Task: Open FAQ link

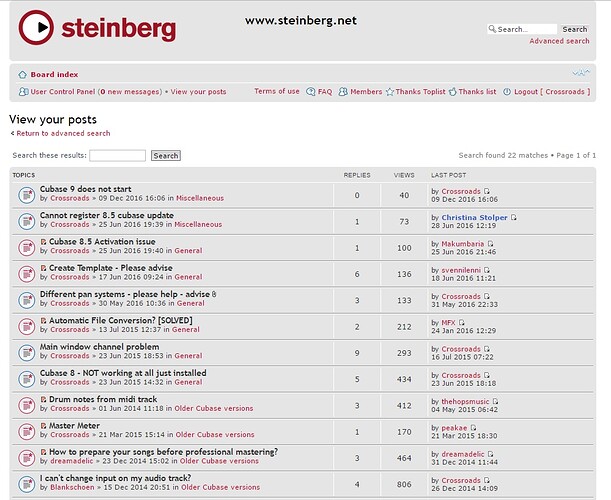Action: pyautogui.click(x=325, y=92)
